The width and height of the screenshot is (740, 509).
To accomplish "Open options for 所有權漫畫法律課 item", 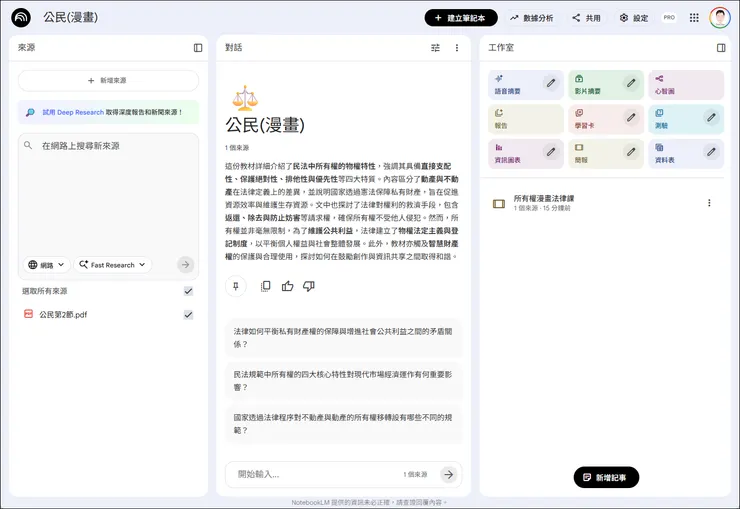I will point(709,203).
